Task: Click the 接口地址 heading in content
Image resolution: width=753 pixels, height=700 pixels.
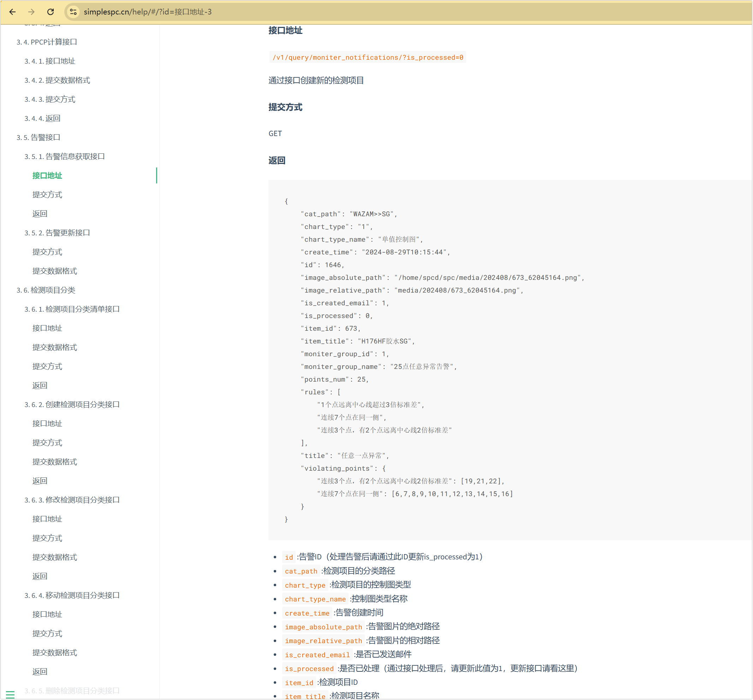Action: click(x=285, y=30)
